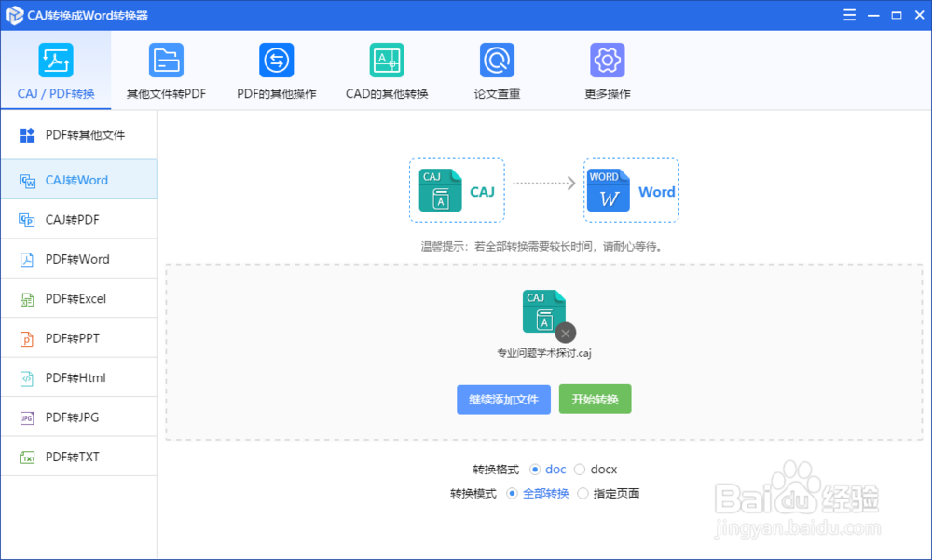The width and height of the screenshot is (932, 560).
Task: Open PDF转其他文件 at the sidebar top
Action: tap(78, 134)
